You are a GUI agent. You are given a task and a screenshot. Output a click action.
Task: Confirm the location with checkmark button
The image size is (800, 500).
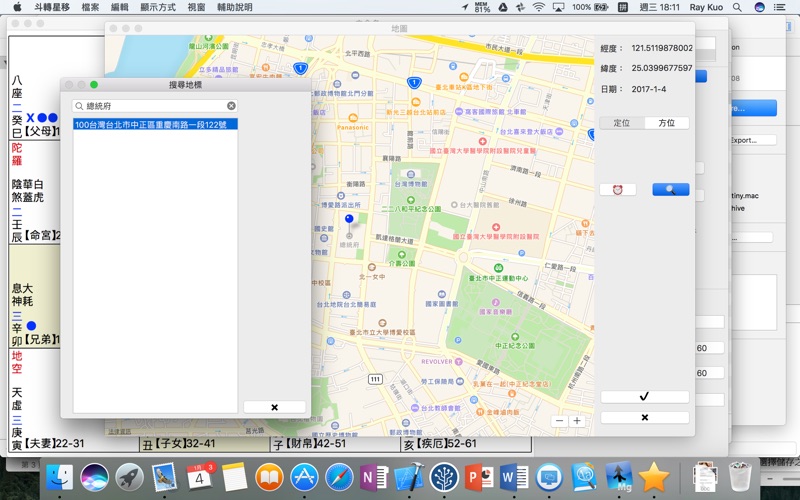pyautogui.click(x=644, y=397)
